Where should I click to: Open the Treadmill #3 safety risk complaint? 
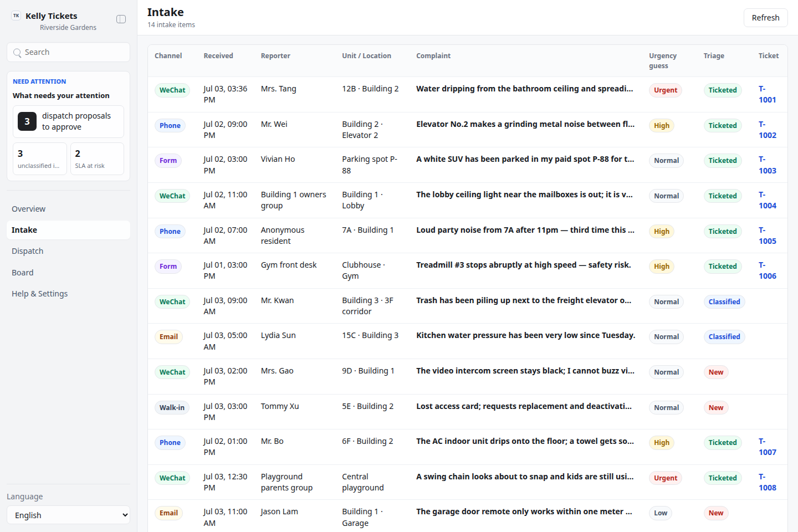click(523, 265)
